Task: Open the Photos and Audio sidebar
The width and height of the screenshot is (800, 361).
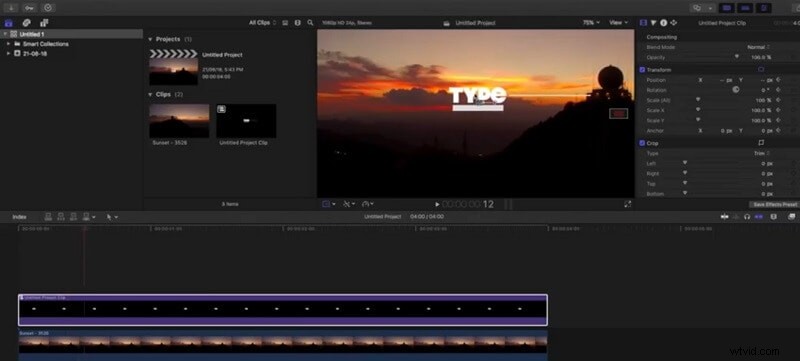Action: [x=26, y=23]
